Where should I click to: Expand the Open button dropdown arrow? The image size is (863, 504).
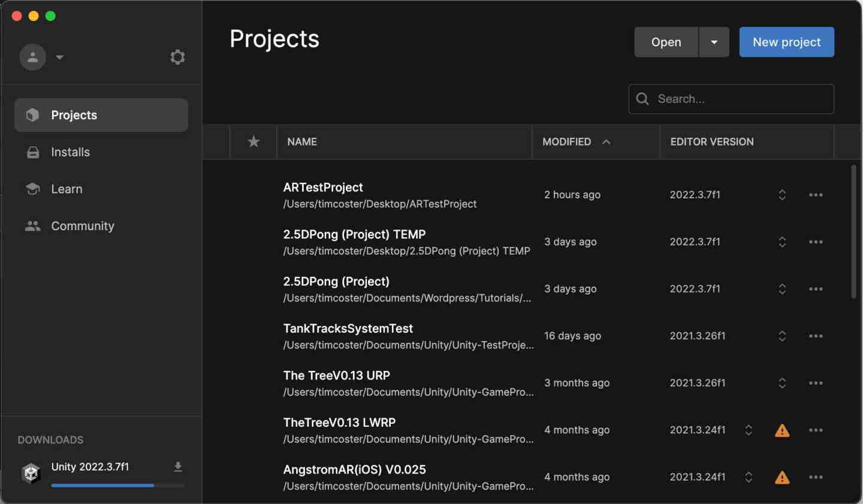(714, 42)
